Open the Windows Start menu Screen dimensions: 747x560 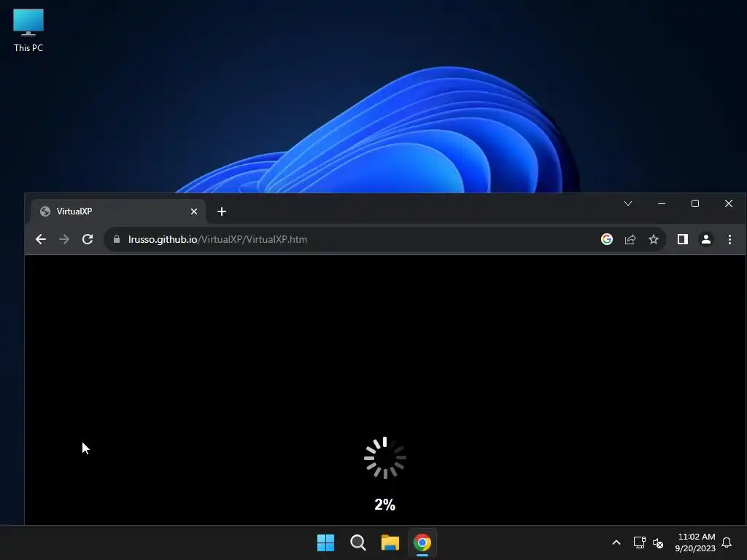(326, 542)
